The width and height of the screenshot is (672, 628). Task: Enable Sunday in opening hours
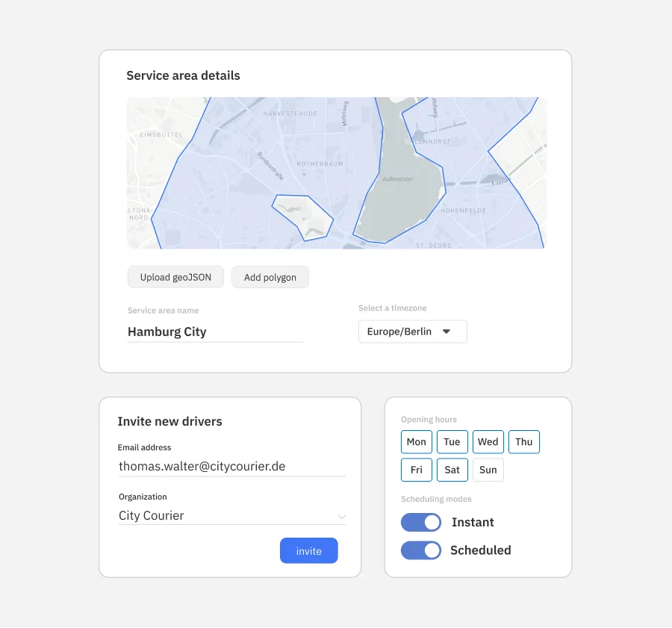[x=488, y=470]
